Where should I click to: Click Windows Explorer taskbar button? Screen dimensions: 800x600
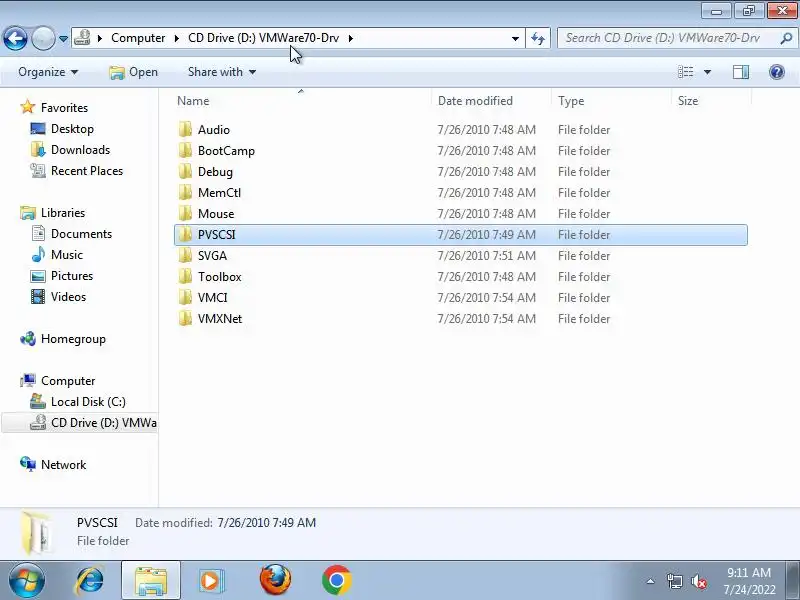tap(151, 580)
